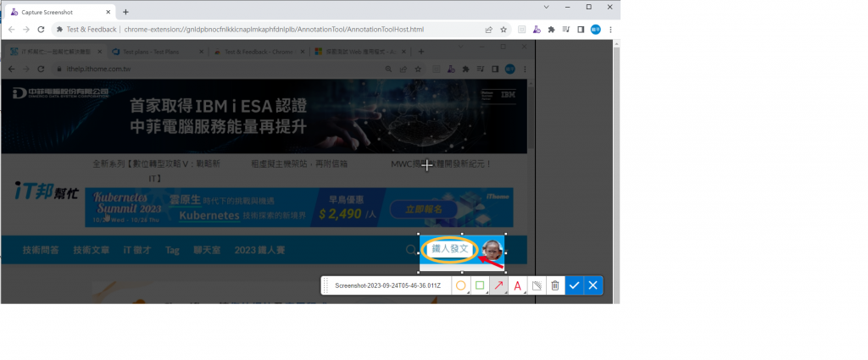This screenshot has width=868, height=360.
Task: Click 技術文章 in the captured page nav
Action: tap(92, 250)
